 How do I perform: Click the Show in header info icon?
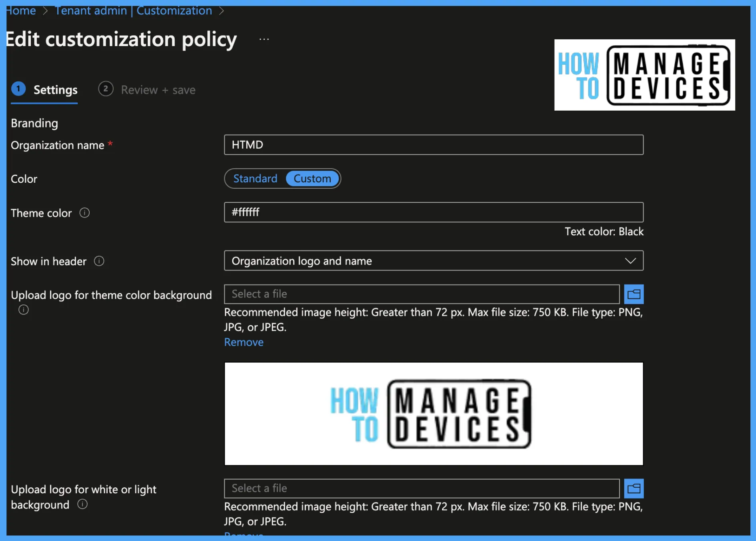(99, 261)
